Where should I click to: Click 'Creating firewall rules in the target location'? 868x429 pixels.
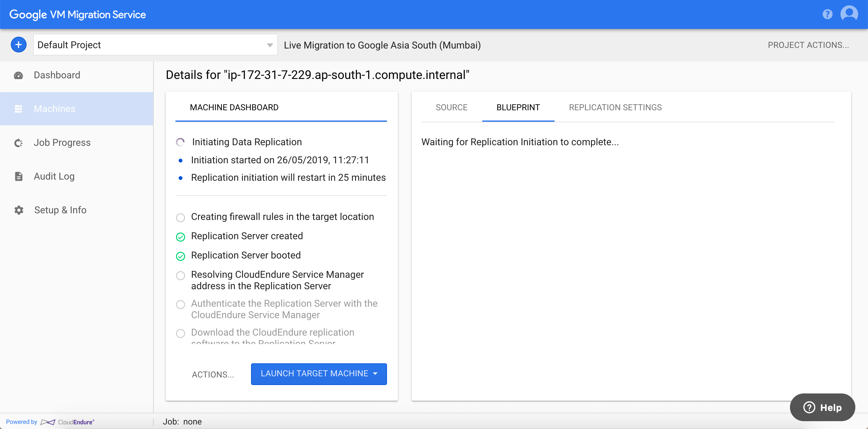click(x=282, y=217)
